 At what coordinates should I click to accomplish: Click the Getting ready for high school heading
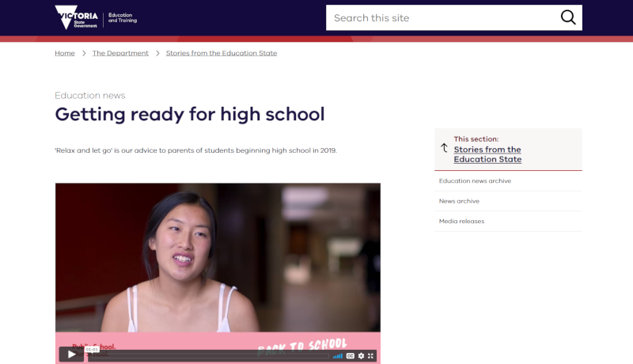[190, 114]
